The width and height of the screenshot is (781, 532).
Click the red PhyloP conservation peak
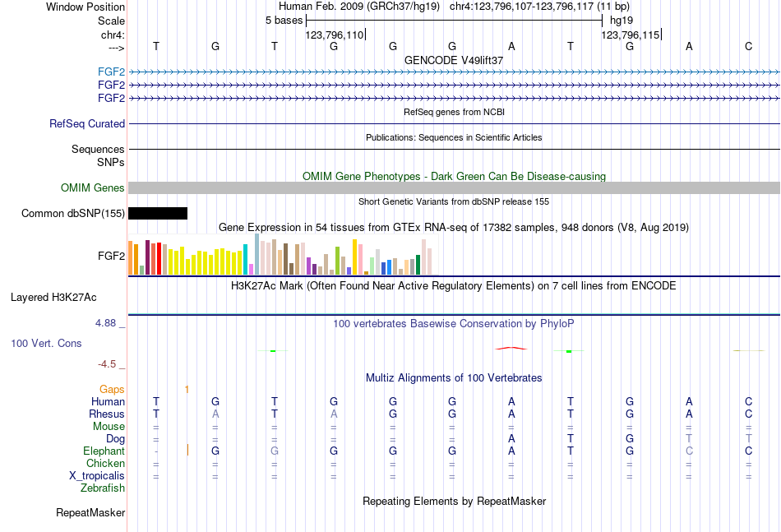(511, 348)
